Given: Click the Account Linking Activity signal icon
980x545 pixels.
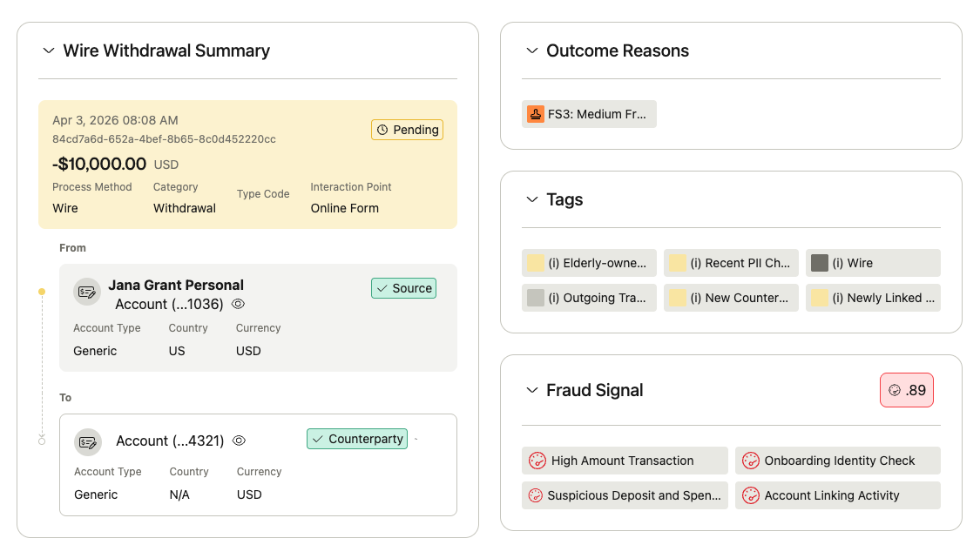Looking at the screenshot, I should tap(750, 495).
